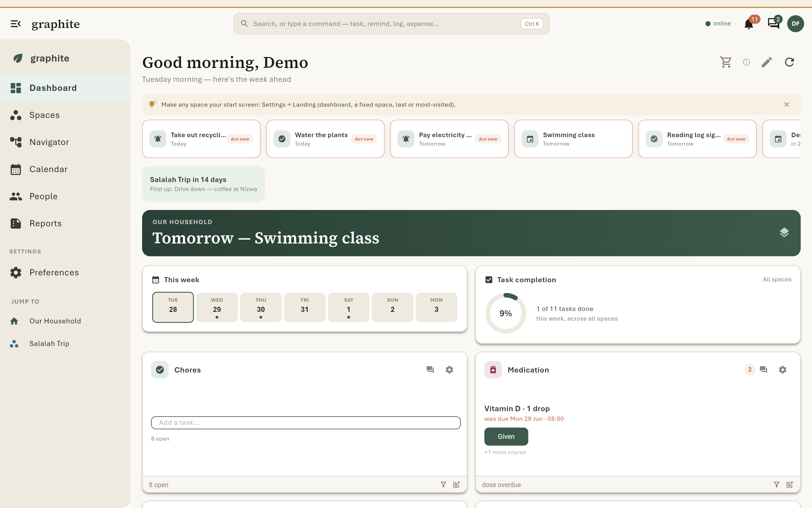Open Preferences settings
Viewport: 812px width, 508px height.
[x=65, y=272]
